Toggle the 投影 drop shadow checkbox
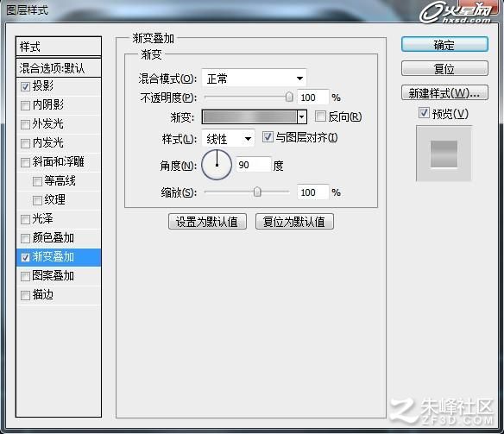Image resolution: width=504 pixels, height=434 pixels. click(25, 86)
